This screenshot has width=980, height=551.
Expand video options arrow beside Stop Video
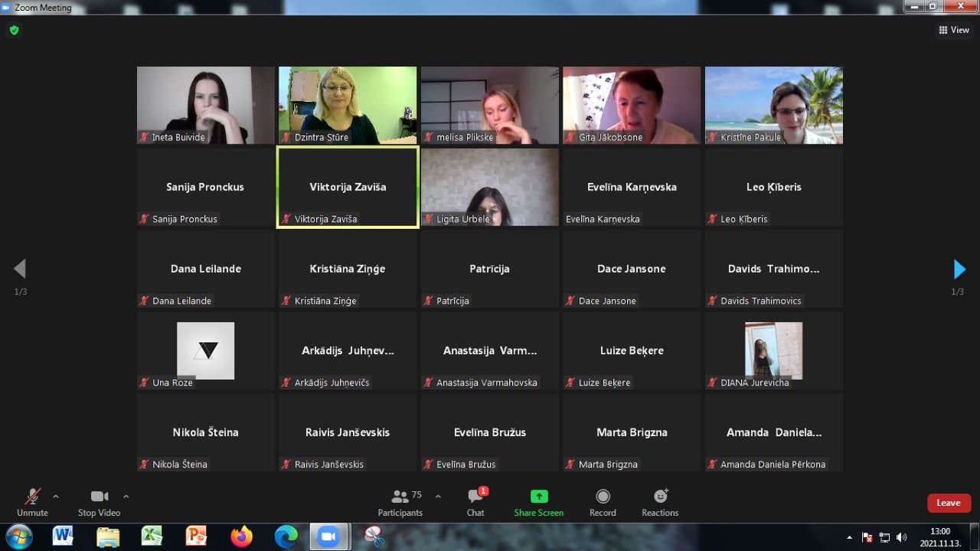126,497
